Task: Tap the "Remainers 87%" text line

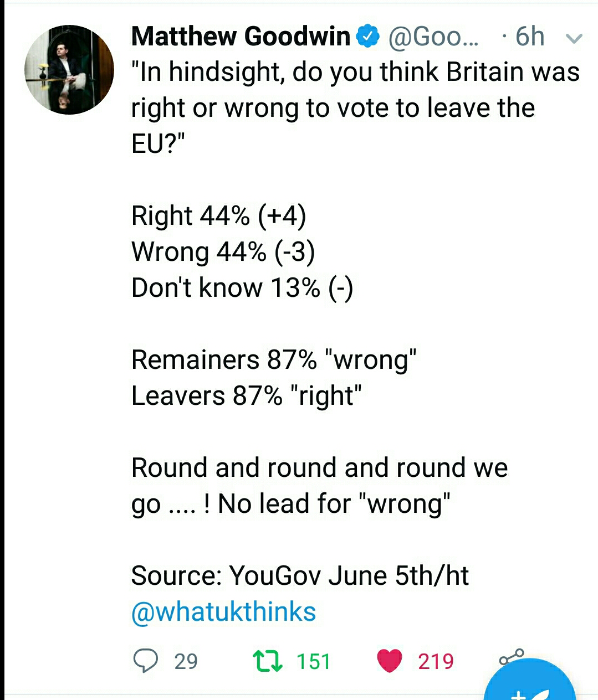Action: (x=274, y=360)
